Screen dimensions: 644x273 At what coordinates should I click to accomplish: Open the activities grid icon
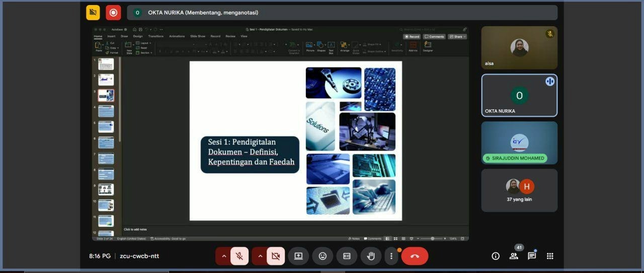tap(550, 256)
